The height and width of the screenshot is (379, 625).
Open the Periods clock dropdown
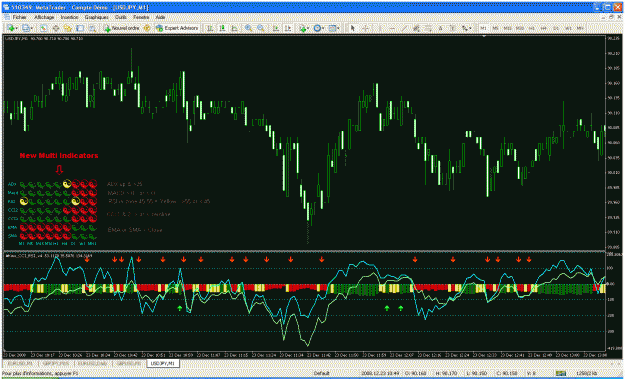pyautogui.click(x=317, y=28)
